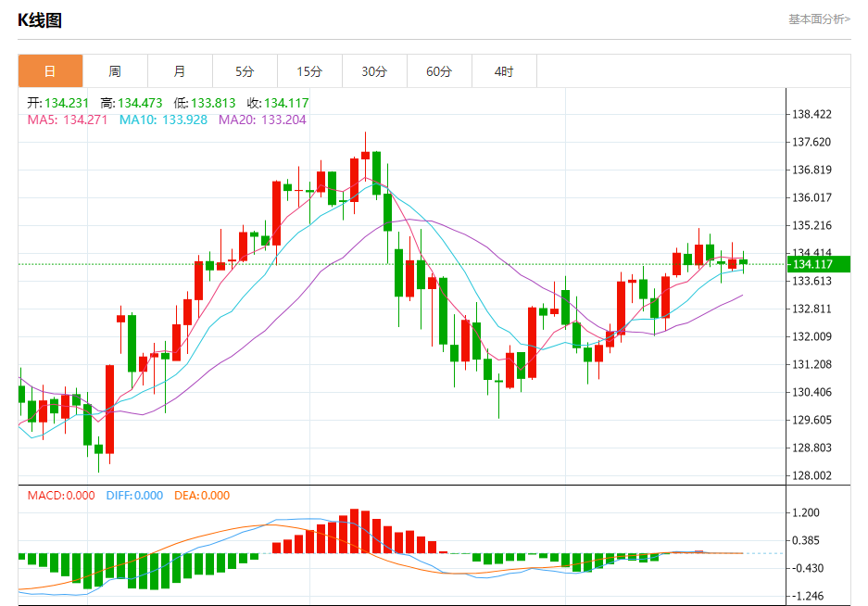Switch to the 4时 tab
Viewport: 868px width, 606px height.
coord(504,71)
